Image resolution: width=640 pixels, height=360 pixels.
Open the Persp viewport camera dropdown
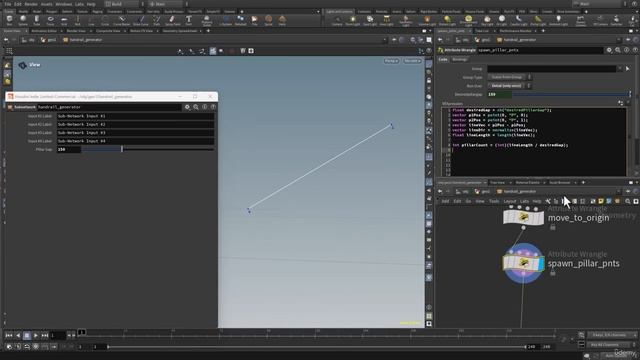pyautogui.click(x=391, y=61)
